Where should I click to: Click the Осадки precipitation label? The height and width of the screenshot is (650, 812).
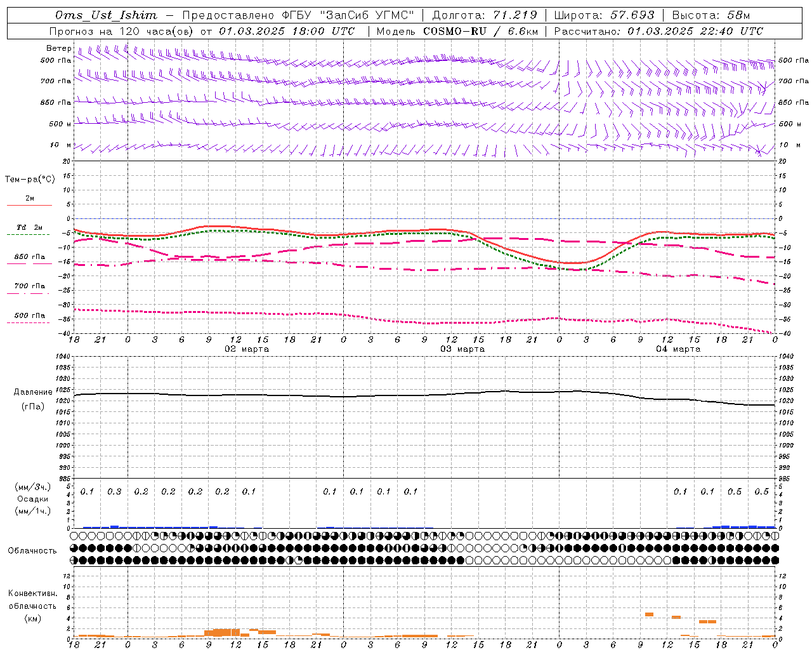pos(33,499)
